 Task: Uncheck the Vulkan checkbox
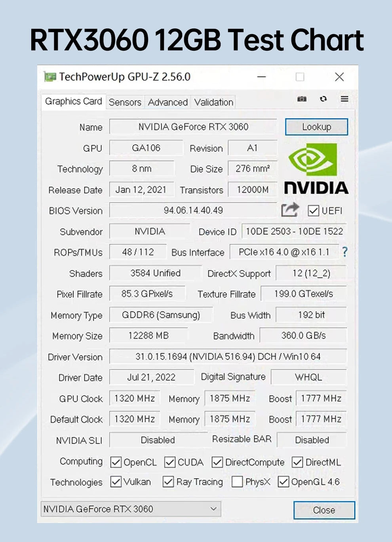click(x=115, y=482)
